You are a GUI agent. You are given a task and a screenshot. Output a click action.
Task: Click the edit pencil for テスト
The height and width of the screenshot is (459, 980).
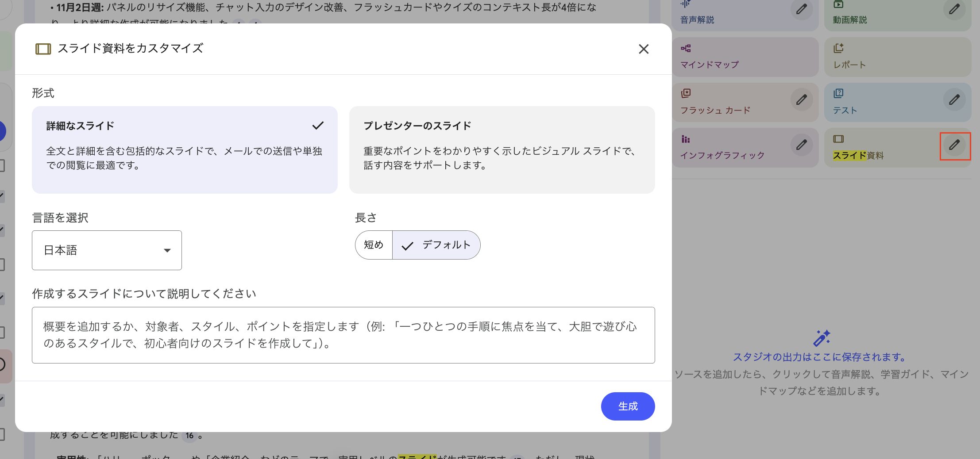coord(954,100)
